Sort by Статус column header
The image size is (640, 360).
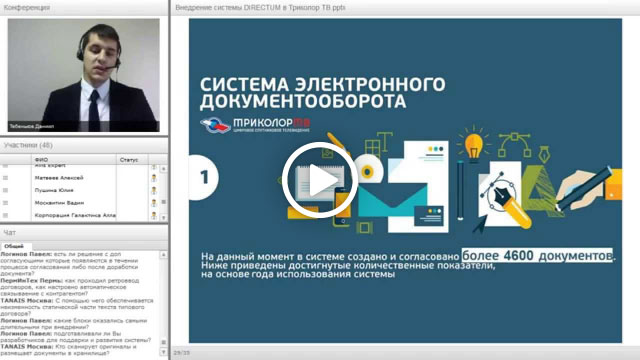click(x=133, y=160)
